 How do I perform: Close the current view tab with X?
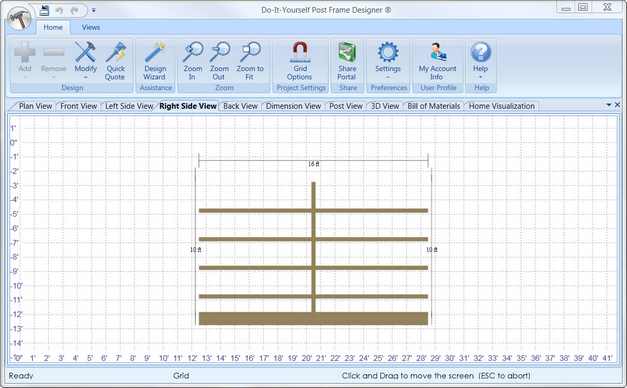click(x=617, y=105)
